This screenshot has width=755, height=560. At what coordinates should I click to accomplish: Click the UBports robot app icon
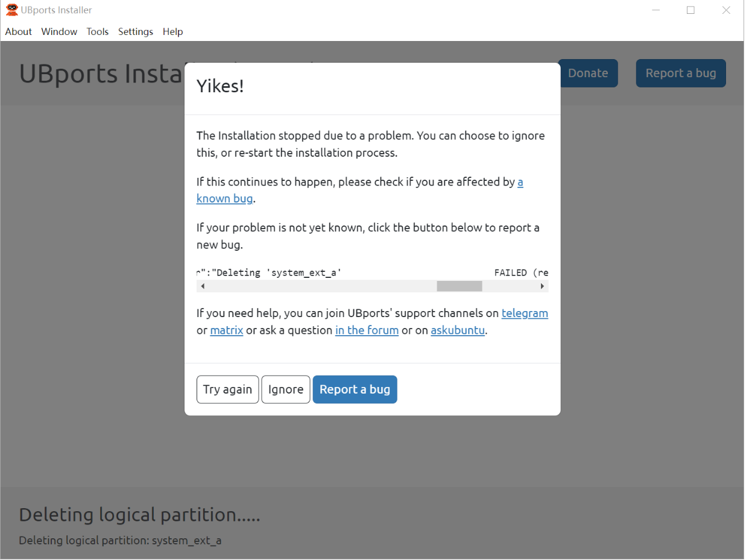11,10
